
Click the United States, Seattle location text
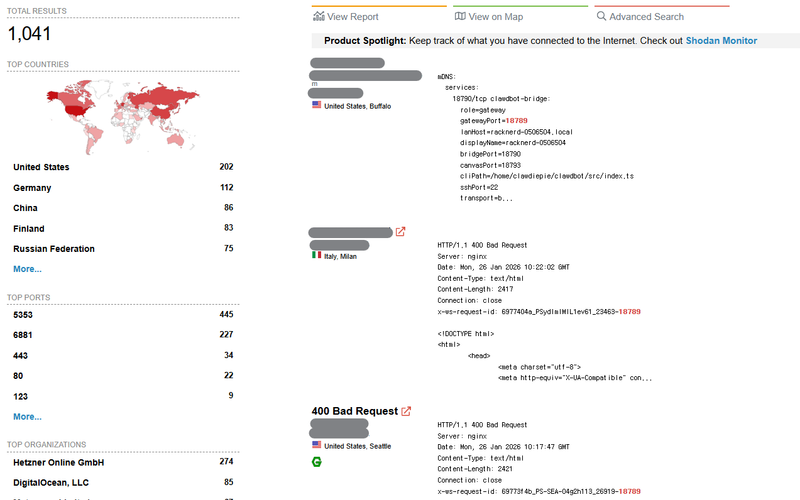point(358,446)
